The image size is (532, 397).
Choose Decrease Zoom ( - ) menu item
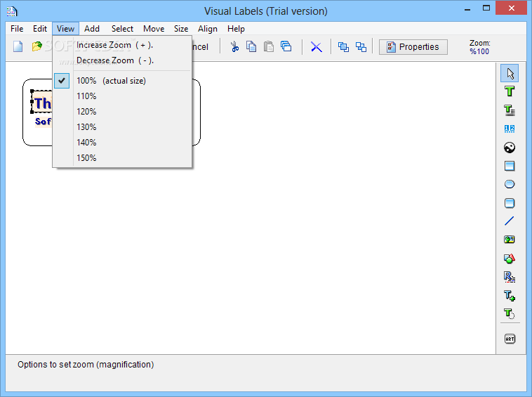tap(122, 60)
